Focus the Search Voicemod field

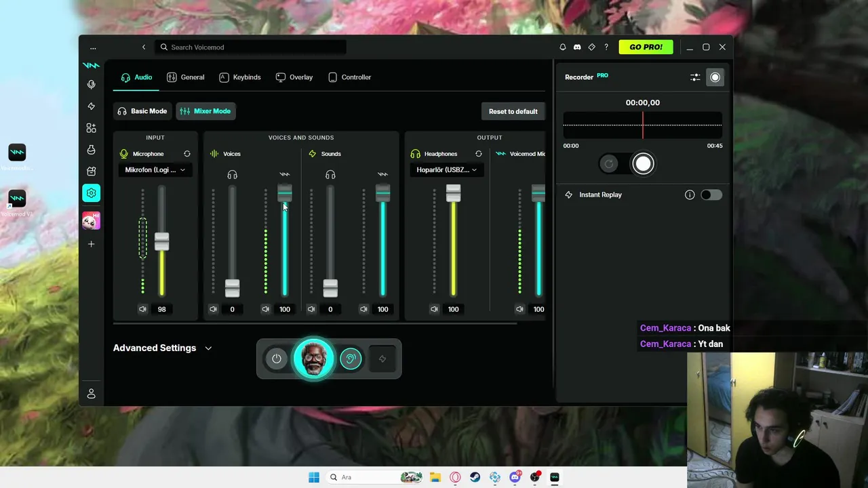(251, 47)
